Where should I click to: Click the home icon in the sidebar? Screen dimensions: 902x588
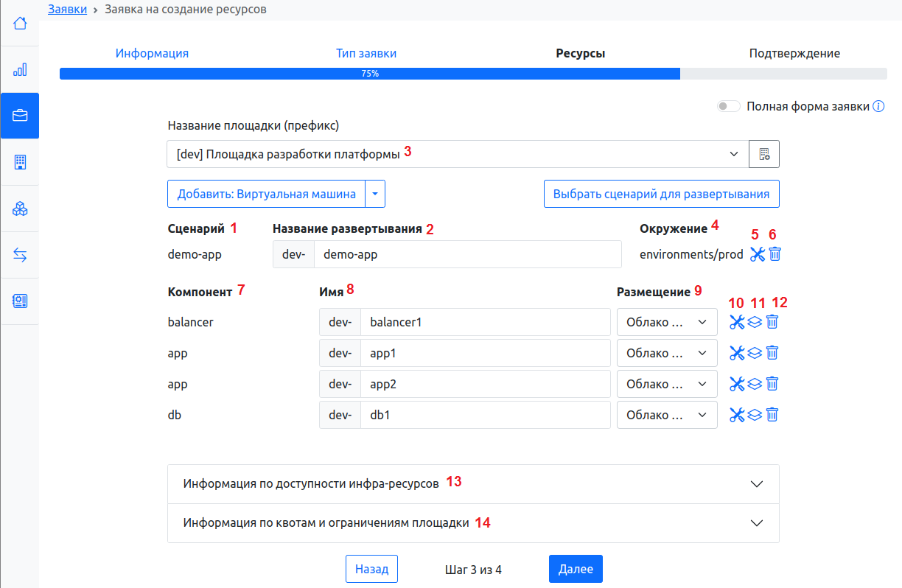tap(20, 24)
